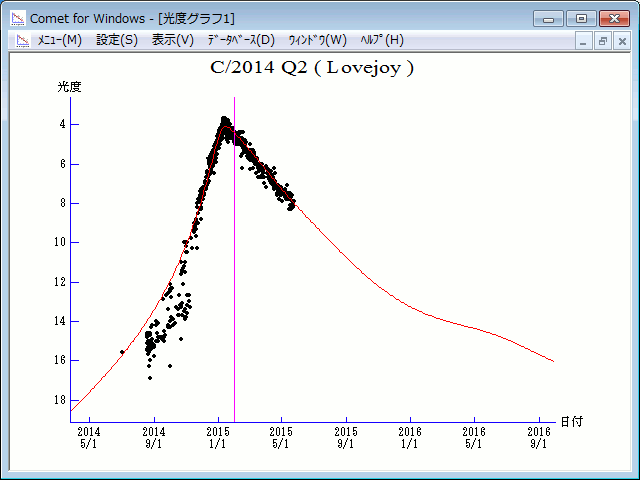Click the 2015 9/1 date label

(x=346, y=438)
